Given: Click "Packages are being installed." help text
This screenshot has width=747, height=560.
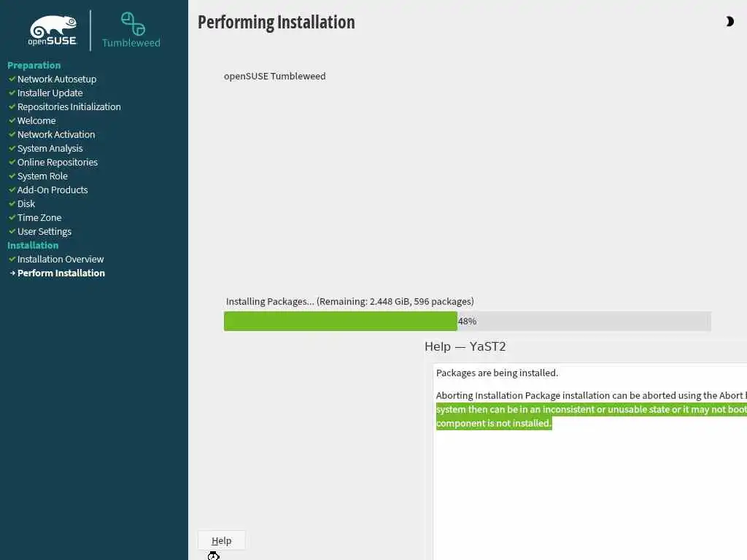Looking at the screenshot, I should coord(497,373).
